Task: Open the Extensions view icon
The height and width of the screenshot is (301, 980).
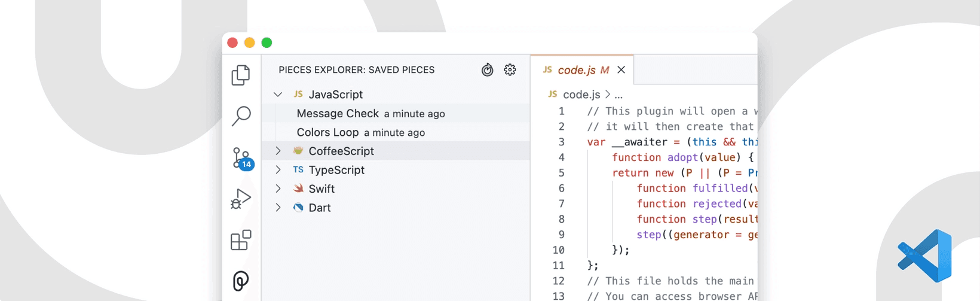Action: (x=241, y=240)
